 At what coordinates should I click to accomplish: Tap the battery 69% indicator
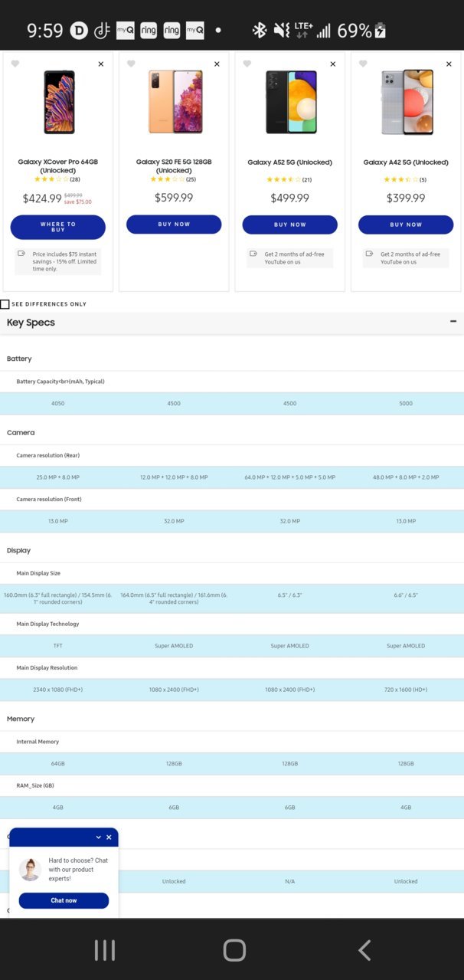tap(361, 30)
